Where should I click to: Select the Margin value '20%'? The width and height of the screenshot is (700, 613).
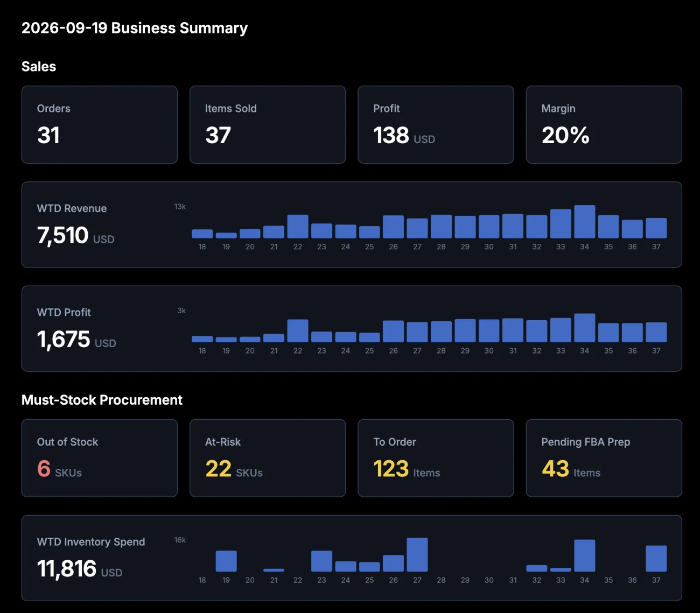click(x=565, y=135)
